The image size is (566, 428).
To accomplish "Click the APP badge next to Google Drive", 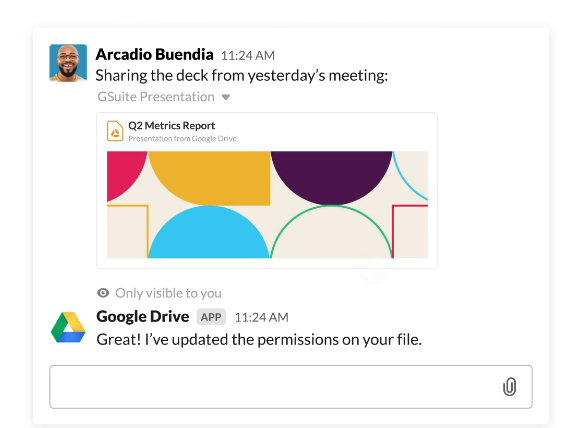I will [211, 317].
